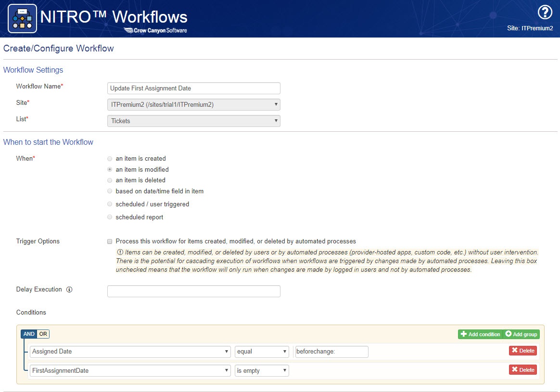Click the Add condition button
Viewport: 560px width, 392px height.
point(480,334)
